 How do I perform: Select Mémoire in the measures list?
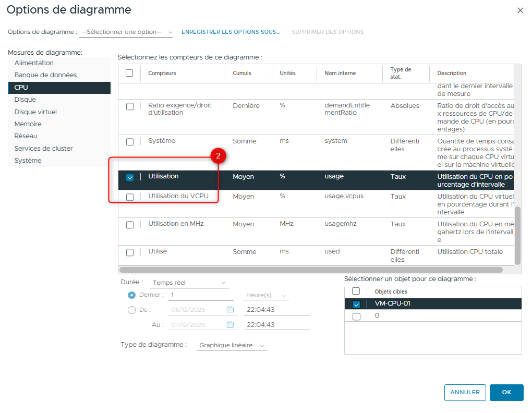point(28,124)
